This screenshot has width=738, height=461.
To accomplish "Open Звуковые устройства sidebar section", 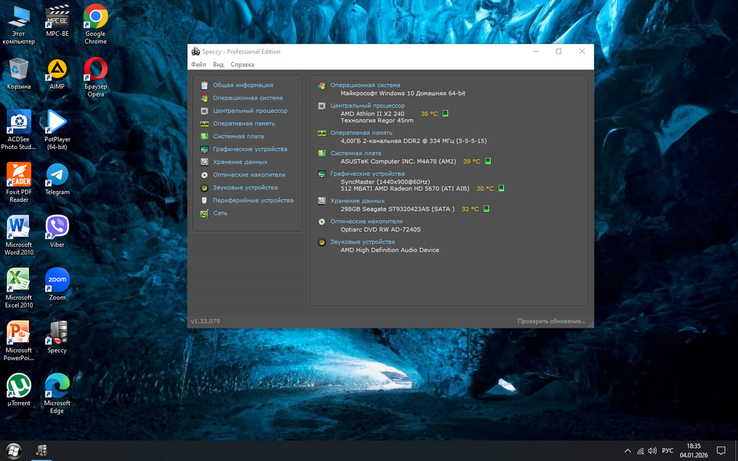I will pyautogui.click(x=245, y=187).
